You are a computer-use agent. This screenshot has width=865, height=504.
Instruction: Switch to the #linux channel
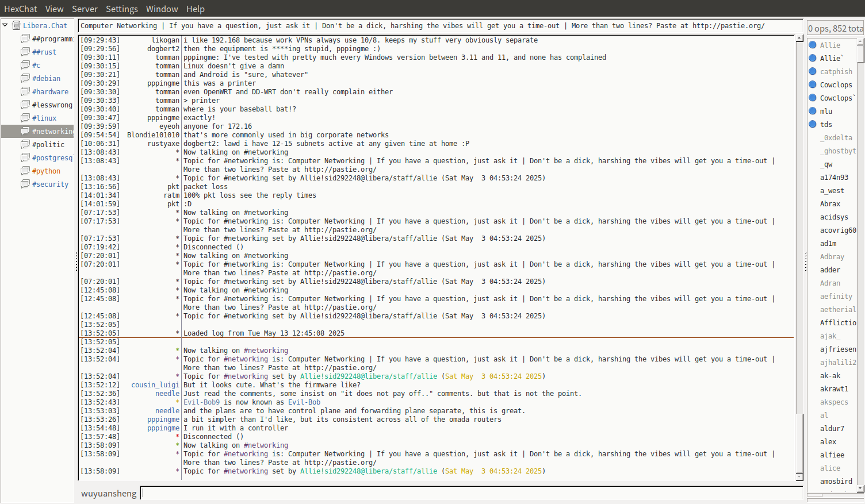pos(44,118)
